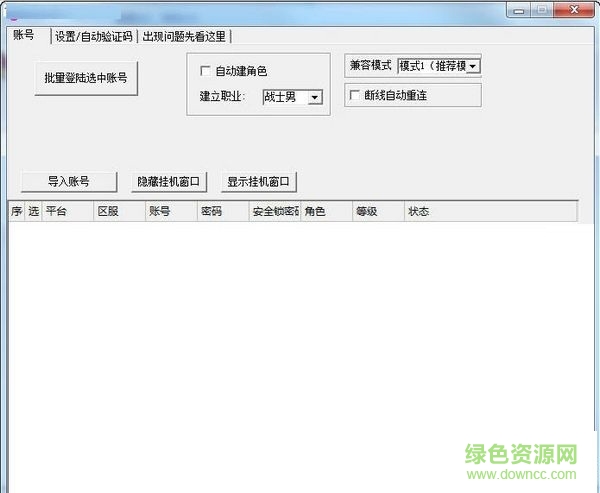Click the 导入账号 button
The height and width of the screenshot is (493, 600).
[69, 181]
